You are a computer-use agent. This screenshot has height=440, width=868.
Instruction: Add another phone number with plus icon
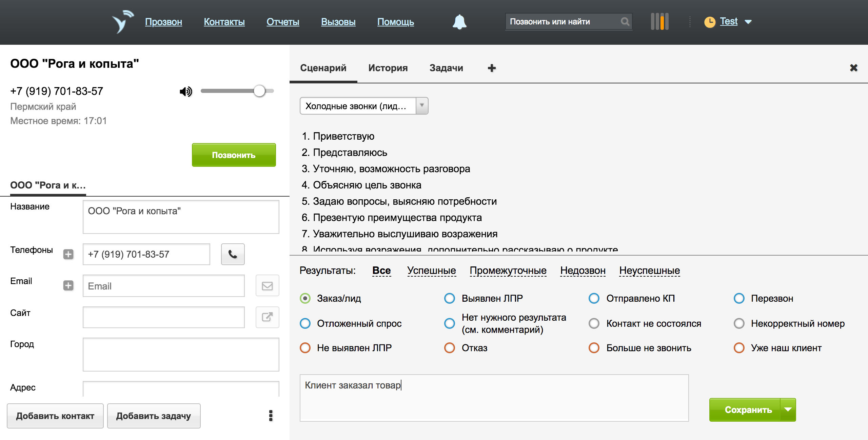[68, 254]
